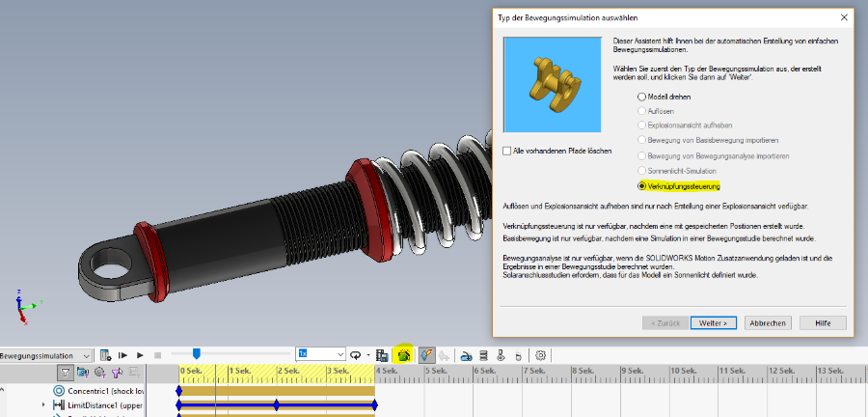Open the highlighted Animation Wizard icon
The image size is (868, 417).
pyautogui.click(x=404, y=355)
